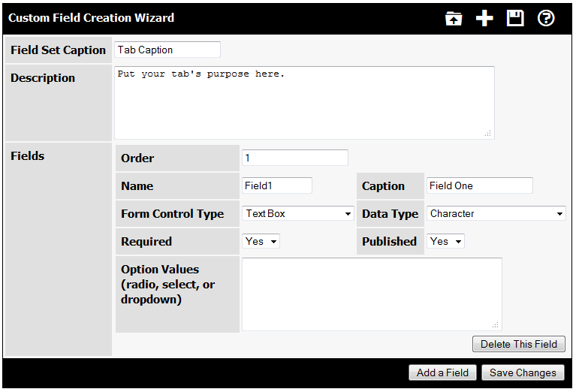Click the upload folder icon in header
The height and width of the screenshot is (392, 576).
[x=454, y=18]
